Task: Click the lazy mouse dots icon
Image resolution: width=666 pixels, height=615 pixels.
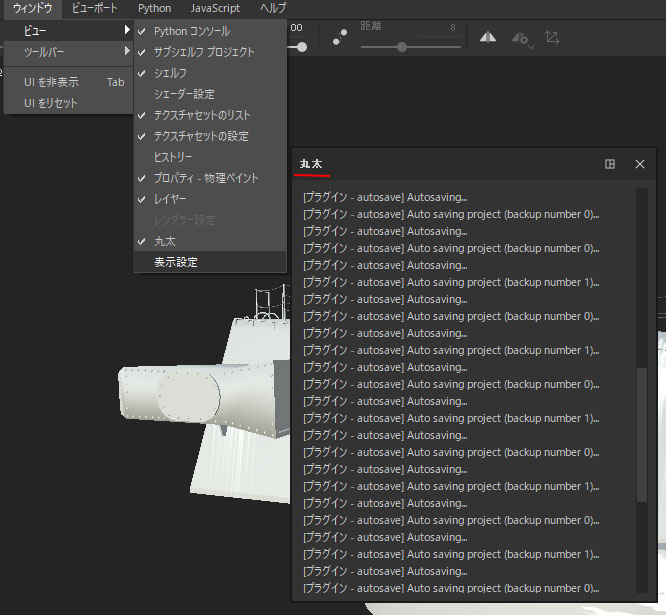Action: pyautogui.click(x=340, y=37)
